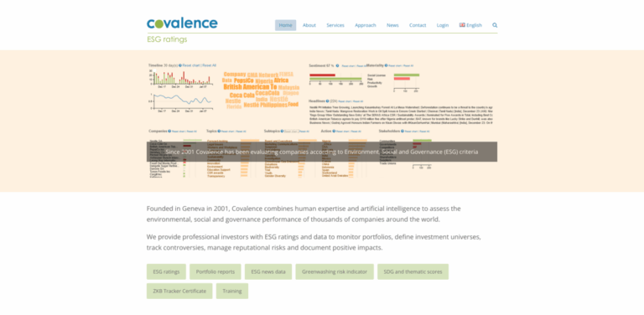Click the Covalence logo

[182, 23]
